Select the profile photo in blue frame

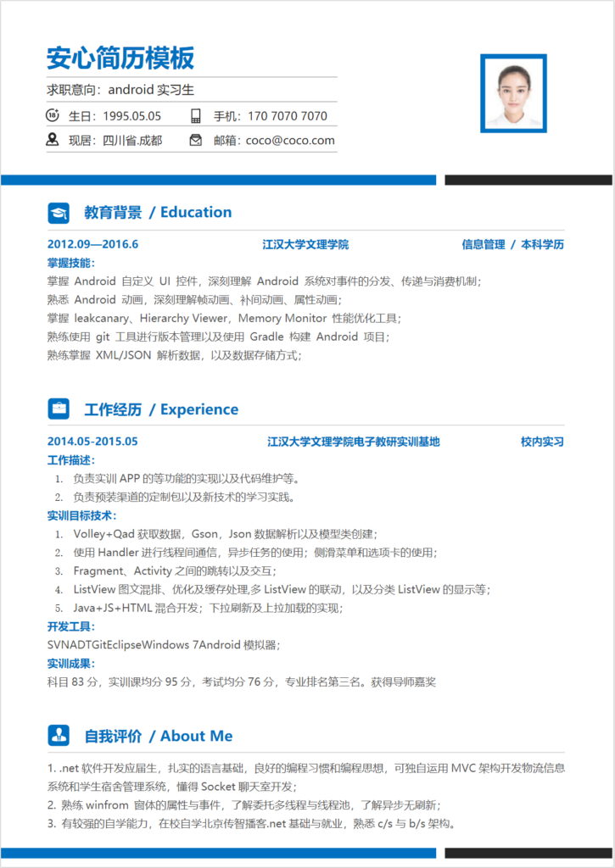tap(513, 93)
